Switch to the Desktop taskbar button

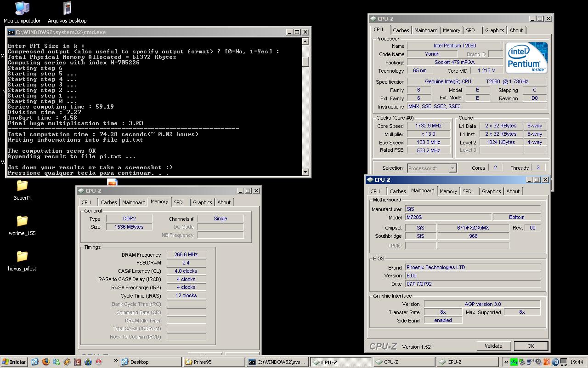pos(151,362)
